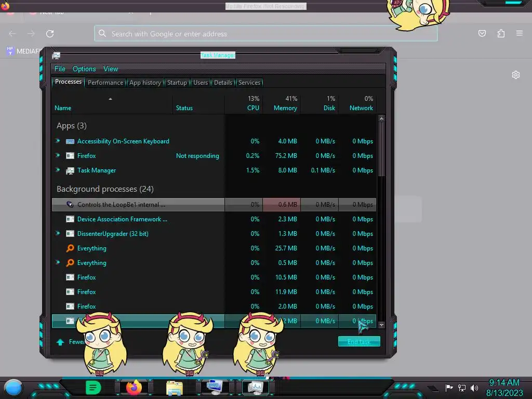The height and width of the screenshot is (399, 532).
Task: Open the New Tab personalize gear icon
Action: coord(516,75)
